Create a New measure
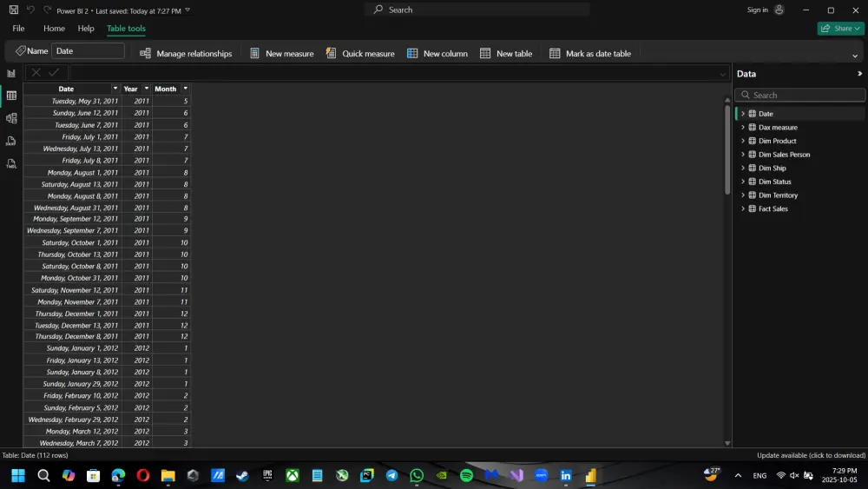Viewport: 868px width, 489px height. (282, 53)
